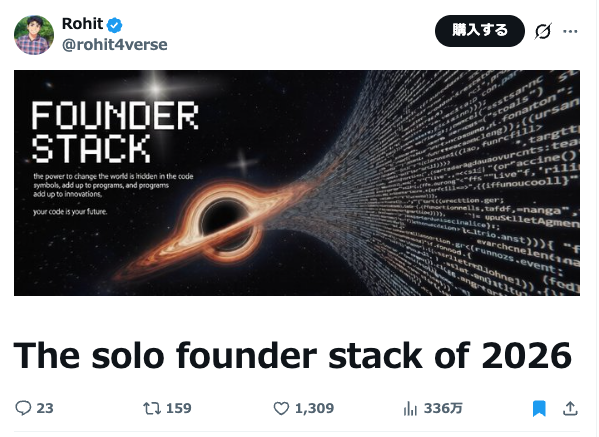Click the display name Rohit
599x437 pixels.
82,24
